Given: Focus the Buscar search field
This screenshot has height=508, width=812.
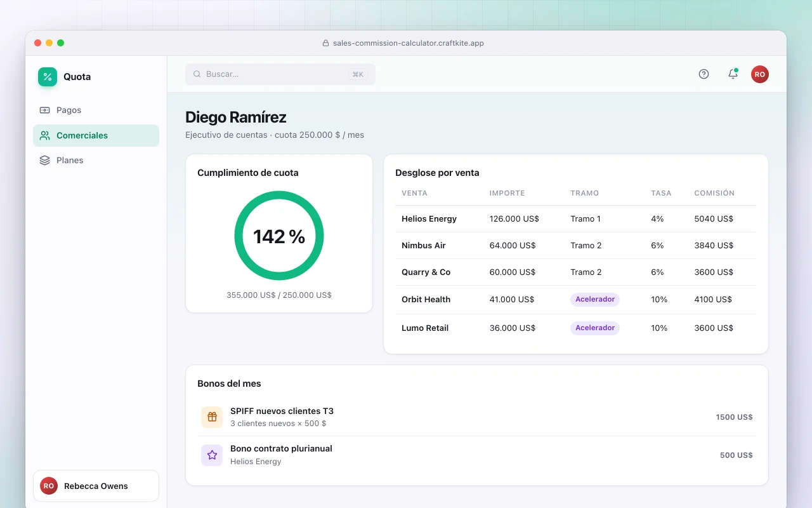Looking at the screenshot, I should tap(280, 74).
